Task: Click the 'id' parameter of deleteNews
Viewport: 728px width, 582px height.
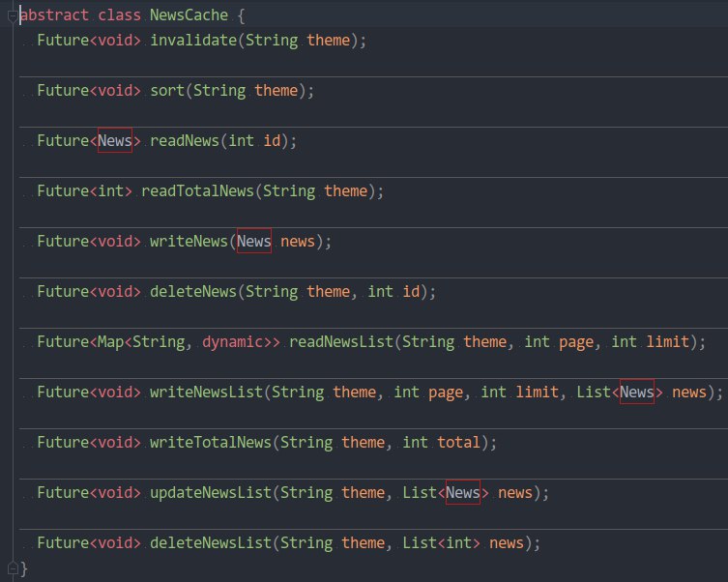Action: 411,291
